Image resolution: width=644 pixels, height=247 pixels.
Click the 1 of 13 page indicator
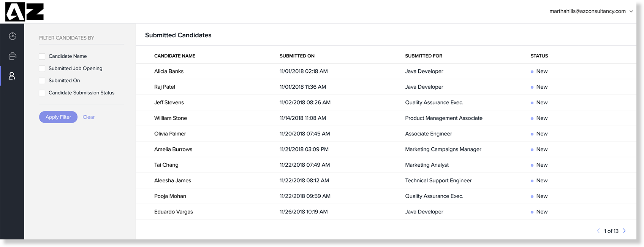click(611, 231)
